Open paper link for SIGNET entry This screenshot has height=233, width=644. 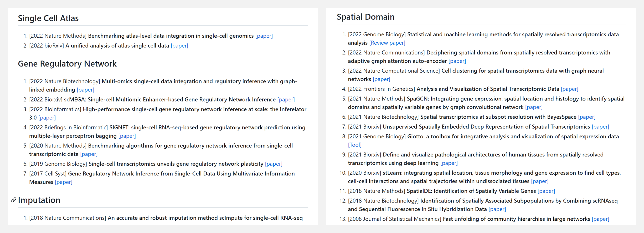127,136
